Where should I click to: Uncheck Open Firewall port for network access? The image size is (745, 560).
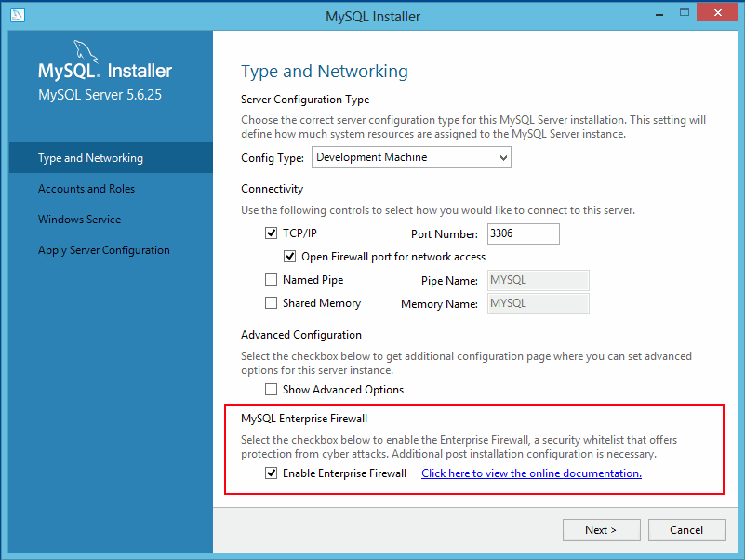pos(289,256)
